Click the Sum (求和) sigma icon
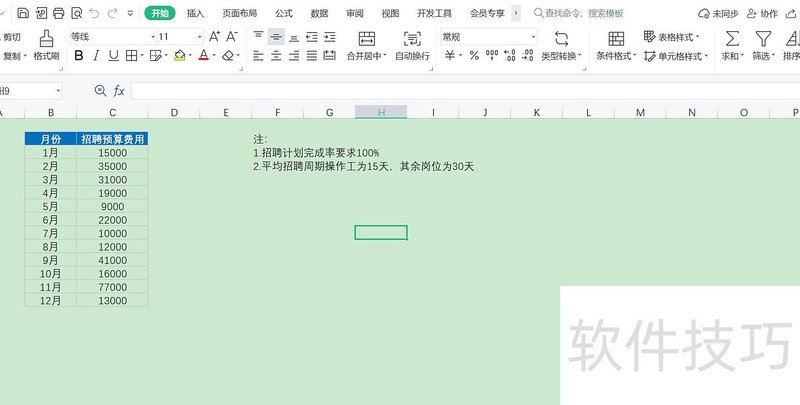This screenshot has height=405, width=800. (732, 38)
